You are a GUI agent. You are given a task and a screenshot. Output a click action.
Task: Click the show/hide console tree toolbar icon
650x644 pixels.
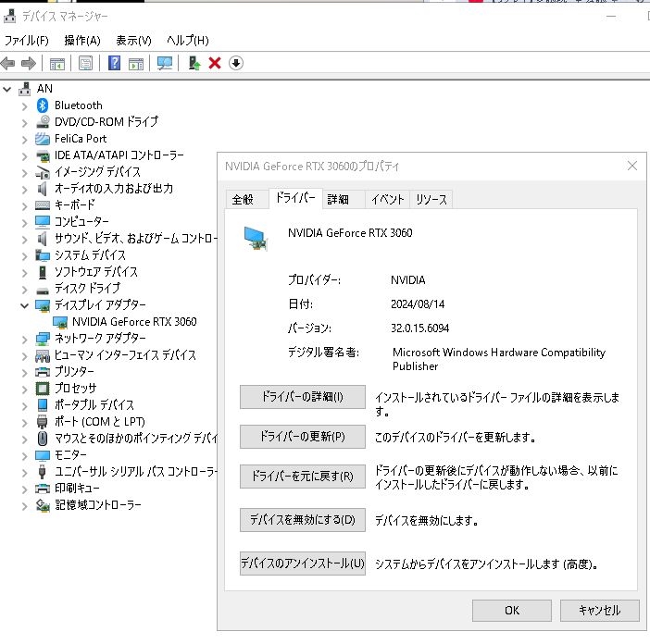pyautogui.click(x=57, y=63)
